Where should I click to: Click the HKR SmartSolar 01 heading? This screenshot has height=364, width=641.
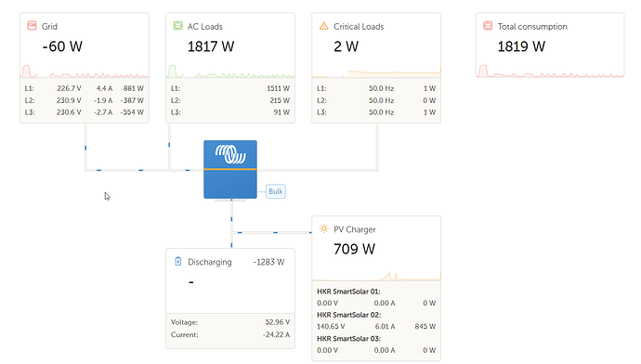pos(348,292)
